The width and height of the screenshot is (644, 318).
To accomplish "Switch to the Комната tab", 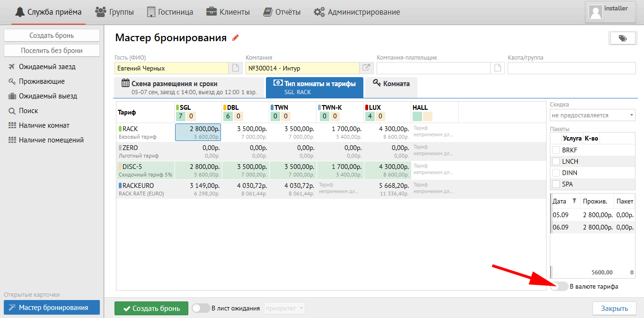I will (391, 84).
